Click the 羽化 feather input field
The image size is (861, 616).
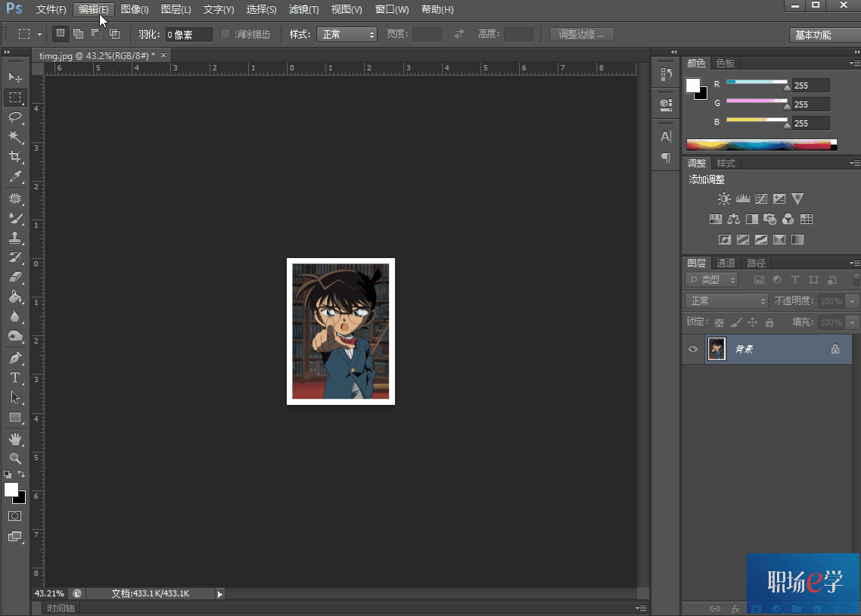click(188, 35)
